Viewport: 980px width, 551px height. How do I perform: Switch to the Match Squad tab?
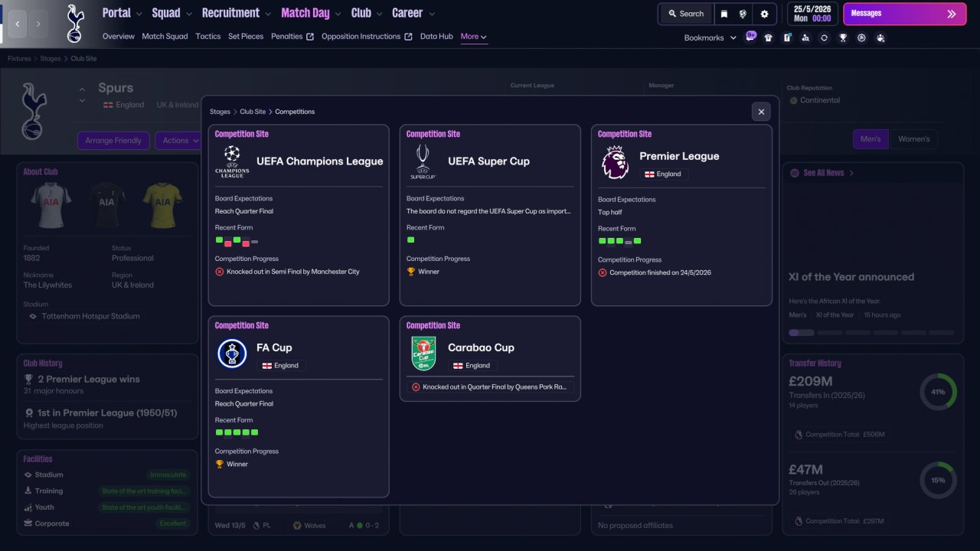coord(165,37)
